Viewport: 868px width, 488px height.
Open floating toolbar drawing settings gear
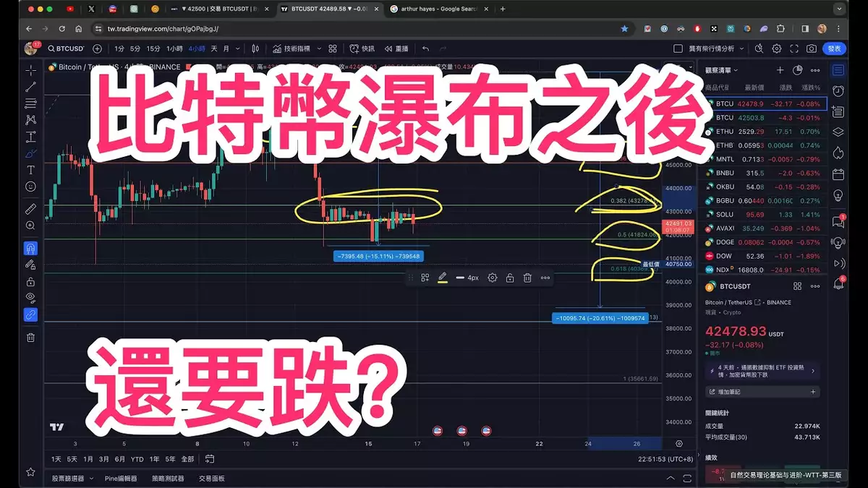tap(493, 278)
